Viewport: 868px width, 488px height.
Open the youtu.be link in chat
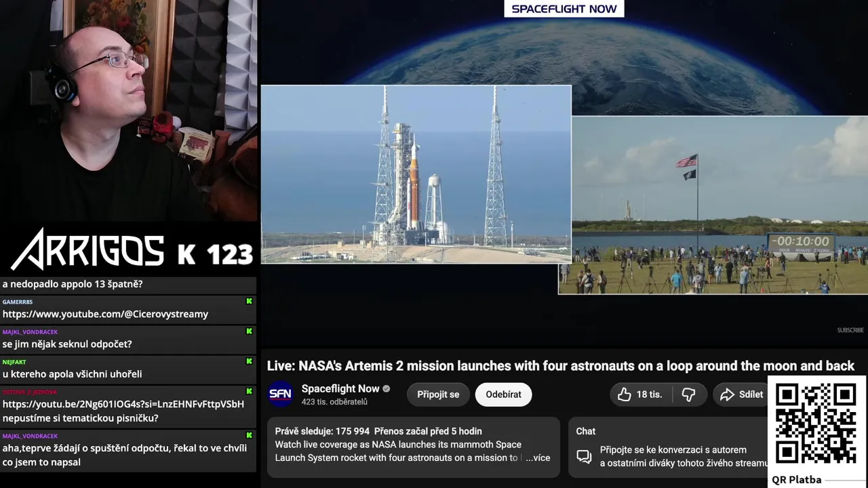click(x=123, y=404)
